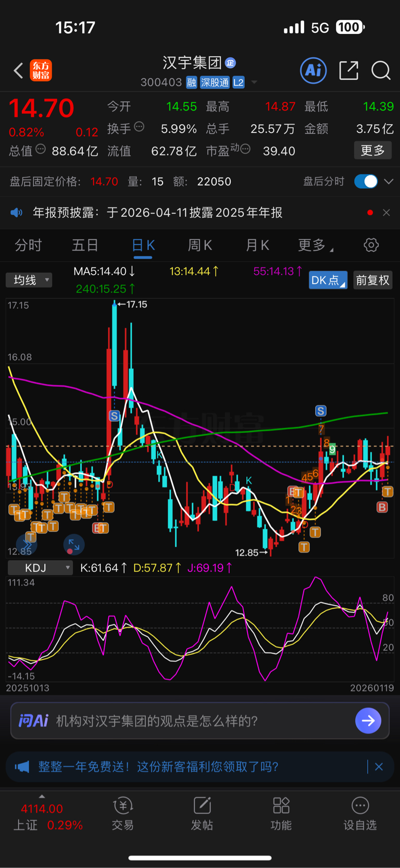400x868 pixels.
Task: Tap the info icon next to 换手
Action: point(139,127)
